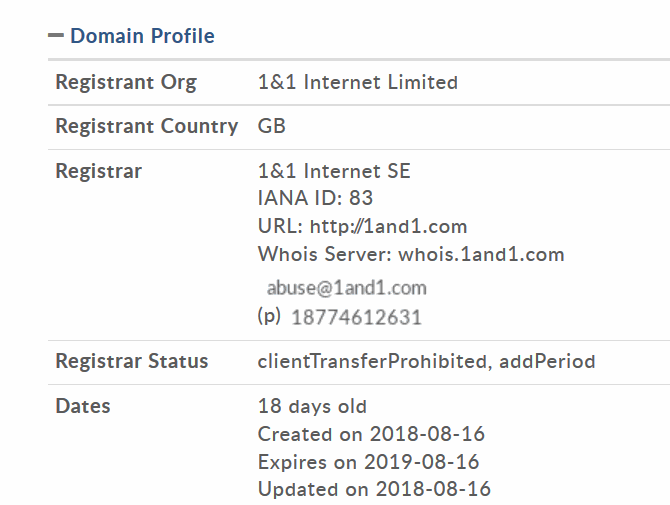670x505 pixels.
Task: Select the clientTransferProhibited status
Action: pyautogui.click(x=372, y=361)
